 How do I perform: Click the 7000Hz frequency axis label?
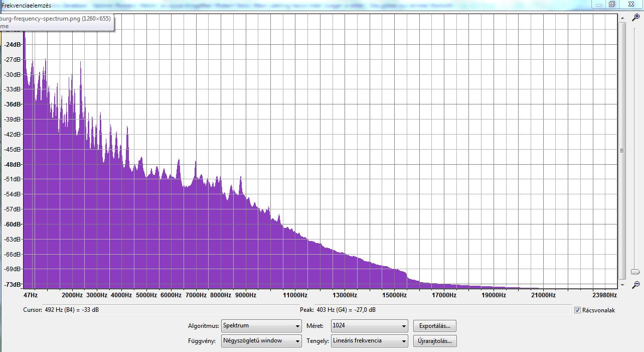[x=196, y=295]
